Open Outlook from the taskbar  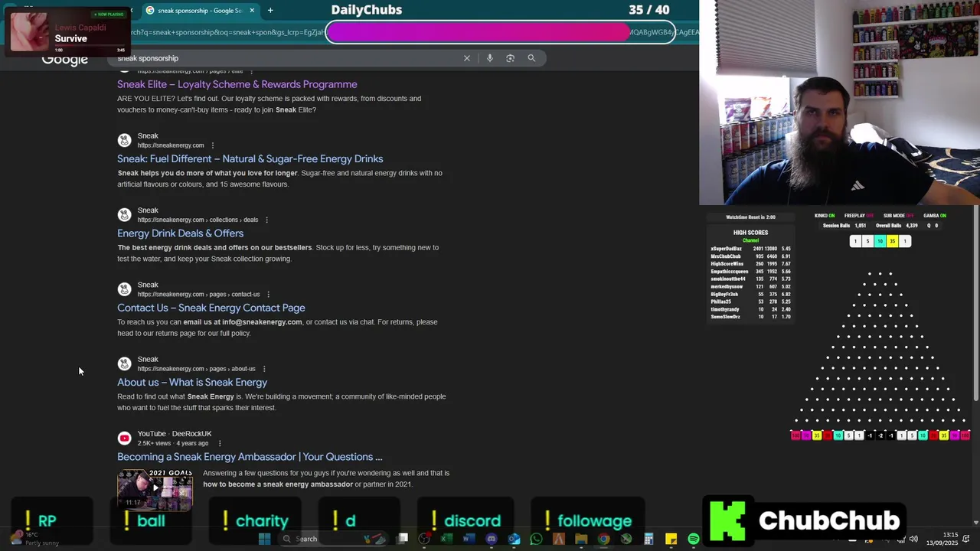(514, 539)
